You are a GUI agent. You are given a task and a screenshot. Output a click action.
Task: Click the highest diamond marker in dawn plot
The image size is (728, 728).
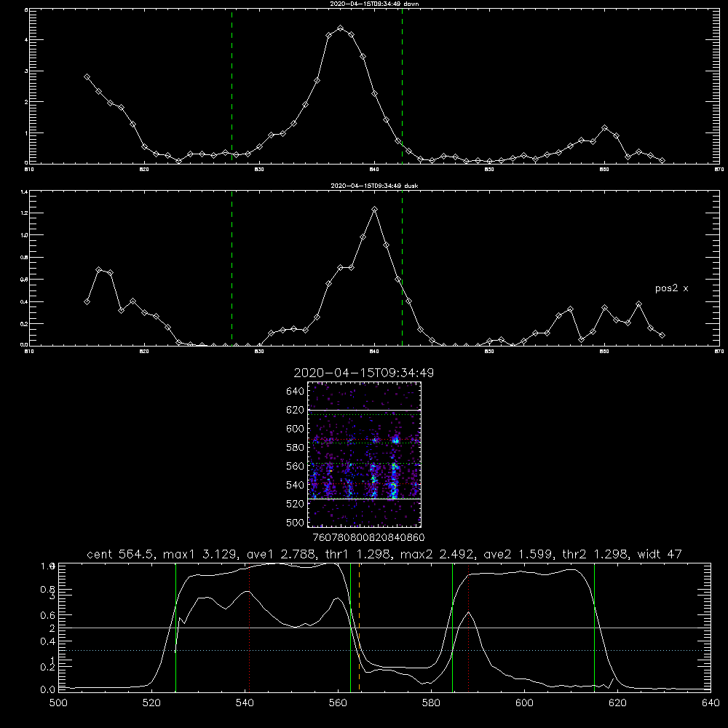pyautogui.click(x=340, y=28)
